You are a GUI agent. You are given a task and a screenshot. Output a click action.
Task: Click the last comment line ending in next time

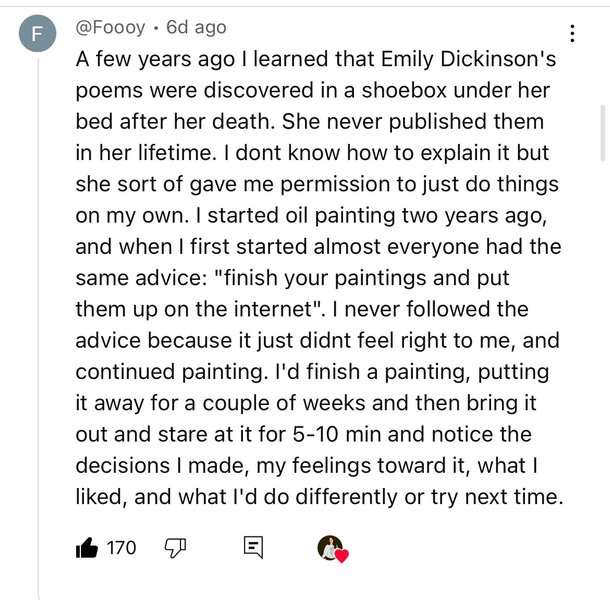[320, 497]
